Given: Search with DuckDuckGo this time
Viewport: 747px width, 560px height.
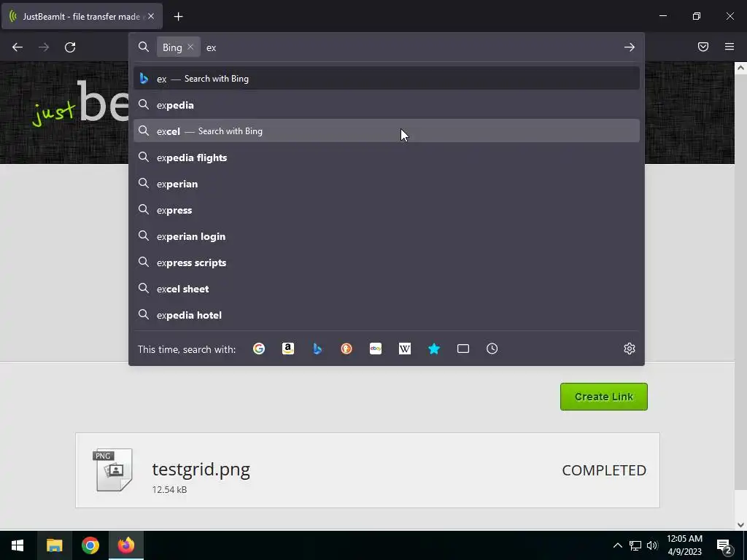Looking at the screenshot, I should pos(347,349).
